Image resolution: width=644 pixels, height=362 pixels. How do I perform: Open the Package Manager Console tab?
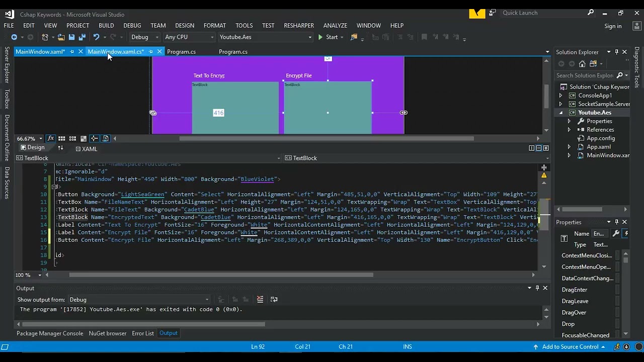click(x=50, y=333)
